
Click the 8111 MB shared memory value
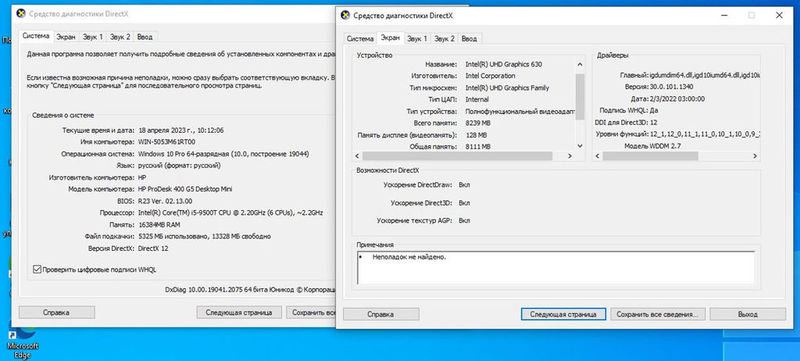(478, 146)
